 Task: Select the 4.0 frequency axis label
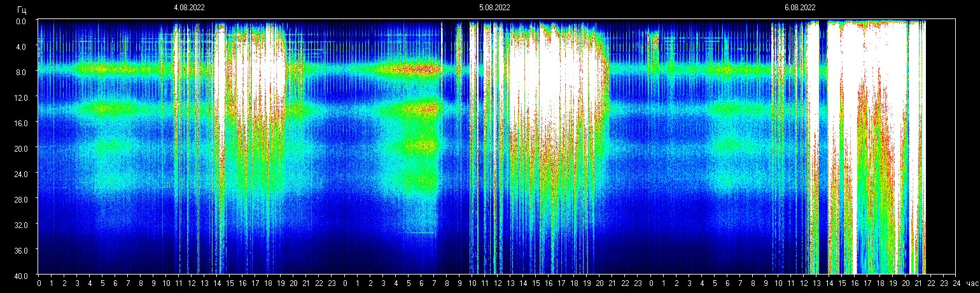[x=21, y=46]
